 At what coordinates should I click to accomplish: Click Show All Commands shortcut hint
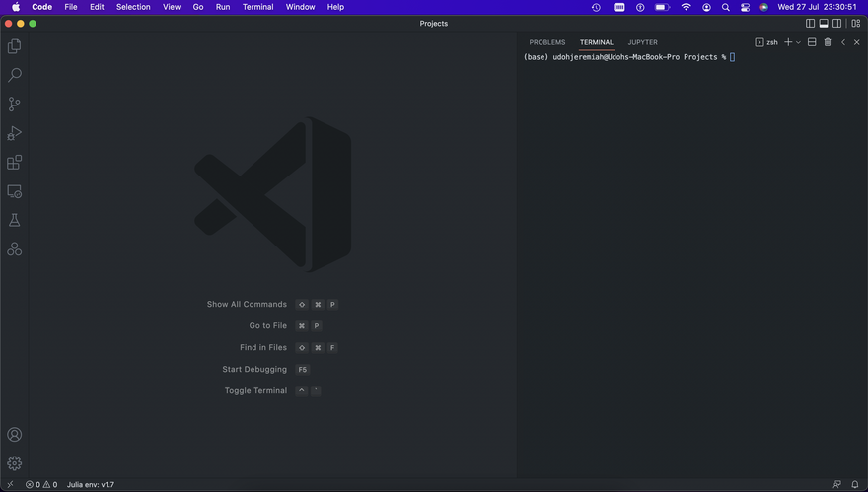[x=272, y=305]
